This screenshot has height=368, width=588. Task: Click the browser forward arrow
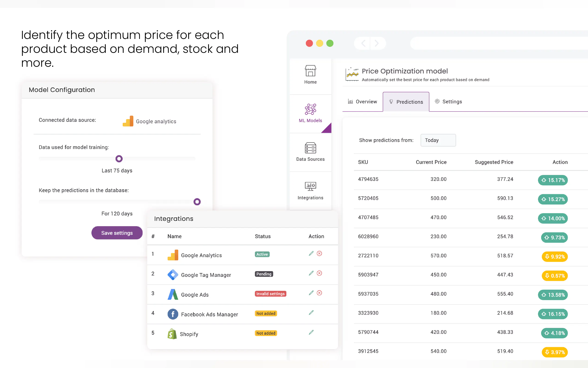[376, 43]
